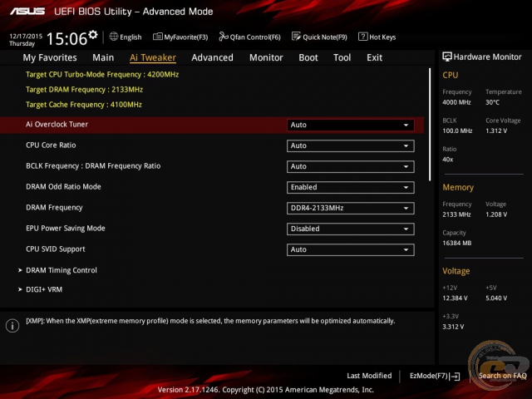This screenshot has width=532, height=399.
Task: Select the Exit tab
Action: click(x=374, y=57)
